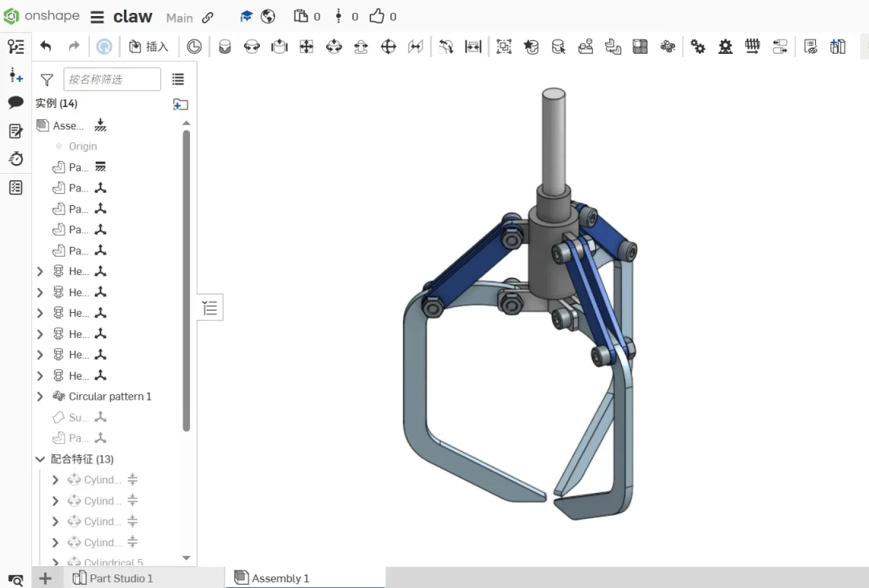Click the instance list scroll-down arrow
The width and height of the screenshot is (869, 588).
pyautogui.click(x=186, y=558)
